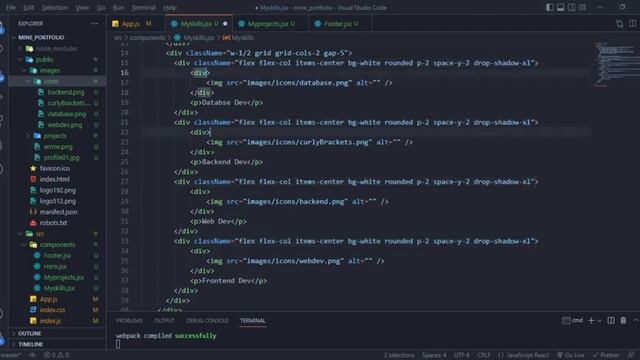Open index.js file in explorer
Image resolution: width=640 pixels, height=360 pixels.
click(50, 321)
